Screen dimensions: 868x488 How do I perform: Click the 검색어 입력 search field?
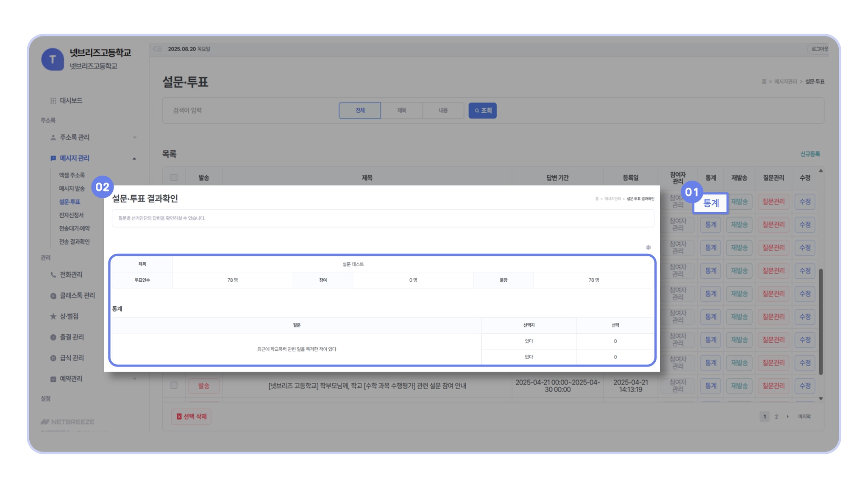[250, 111]
